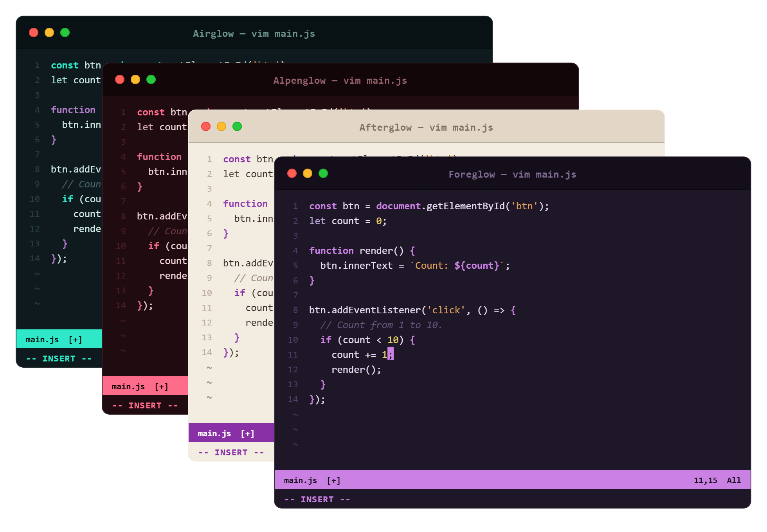Click line number 7 in Foreglow gutter
Viewport: 767px width, 532px height.
(x=295, y=295)
